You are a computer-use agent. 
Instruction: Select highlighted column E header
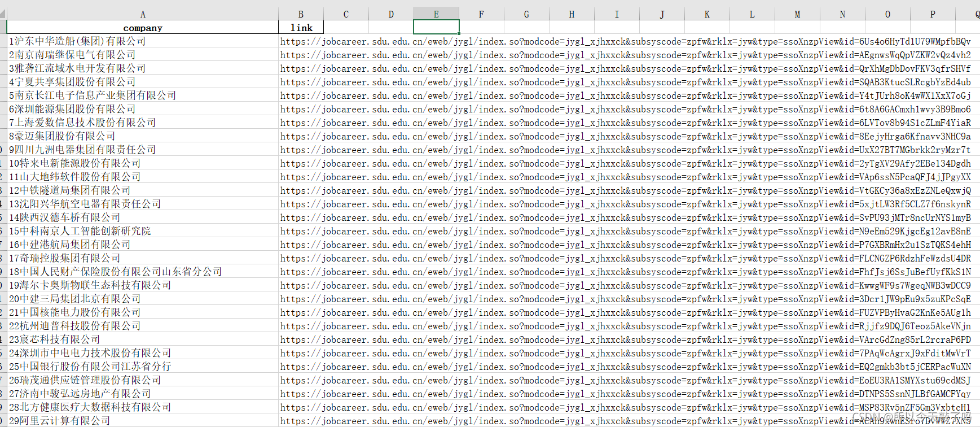[x=436, y=14]
